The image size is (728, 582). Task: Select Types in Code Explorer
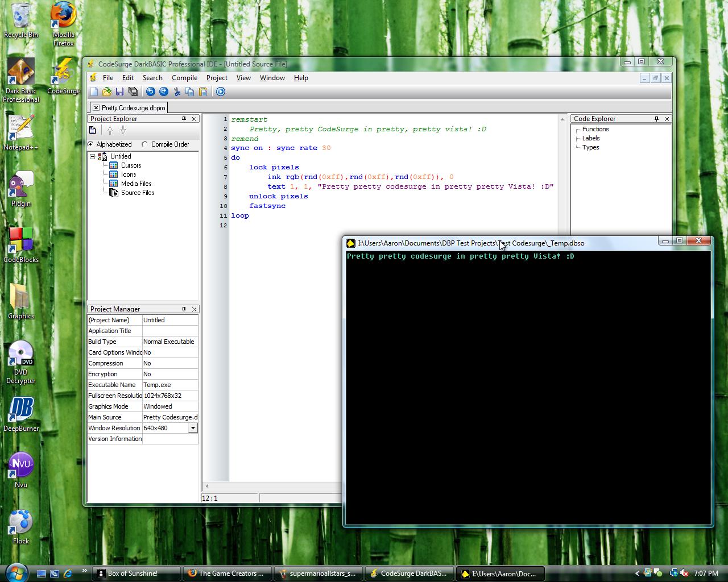(590, 147)
